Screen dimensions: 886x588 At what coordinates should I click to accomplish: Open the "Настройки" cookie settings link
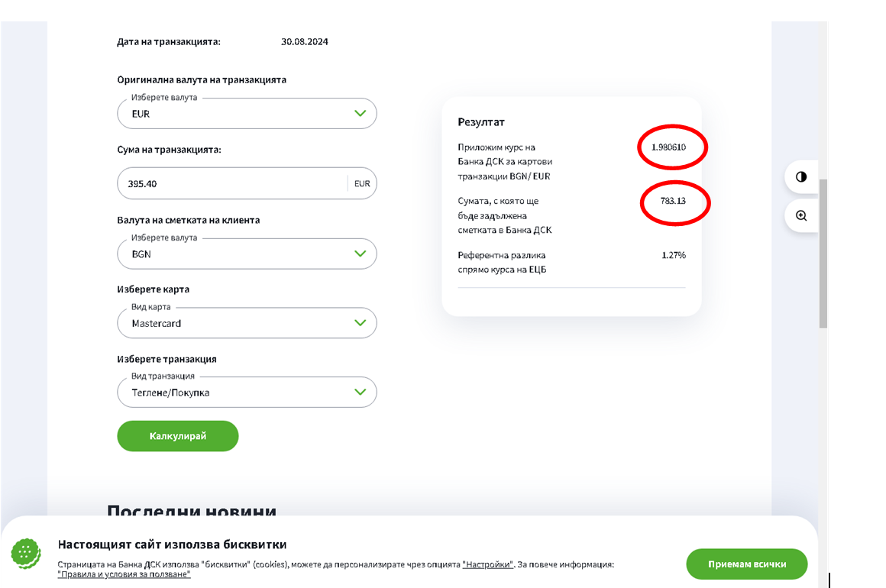pos(487,564)
